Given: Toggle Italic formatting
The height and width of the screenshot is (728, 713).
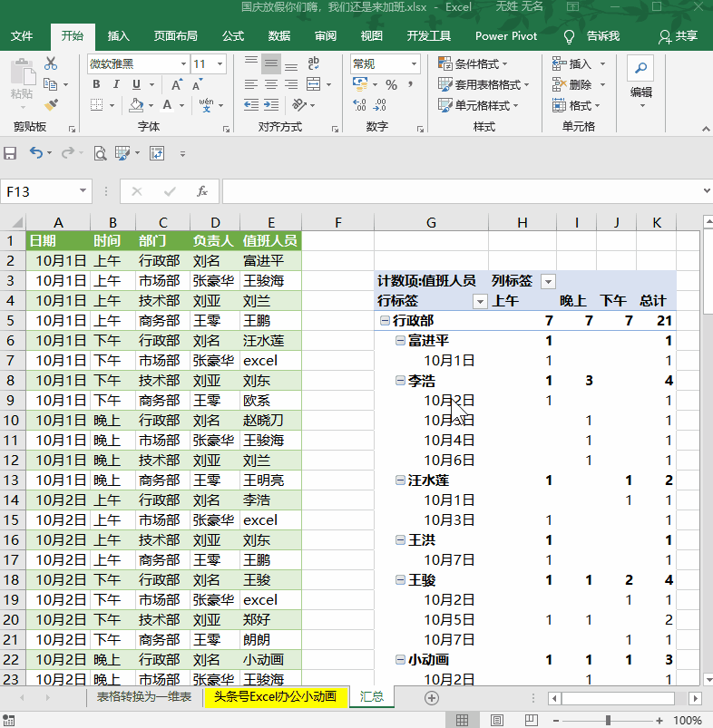Looking at the screenshot, I should point(116,84).
